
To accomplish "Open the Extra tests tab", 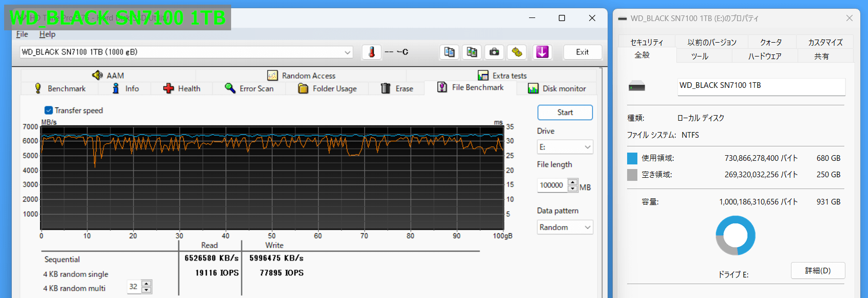I will point(502,76).
